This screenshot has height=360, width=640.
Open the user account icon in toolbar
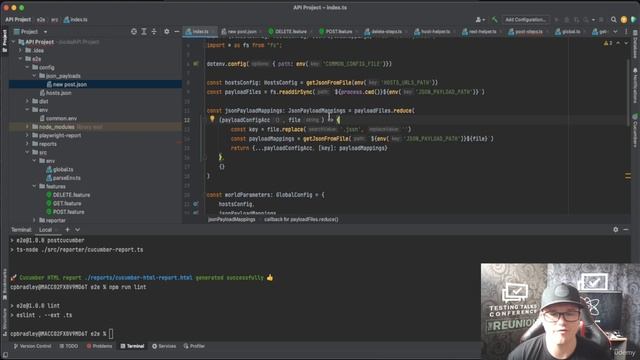pyautogui.click(x=480, y=19)
